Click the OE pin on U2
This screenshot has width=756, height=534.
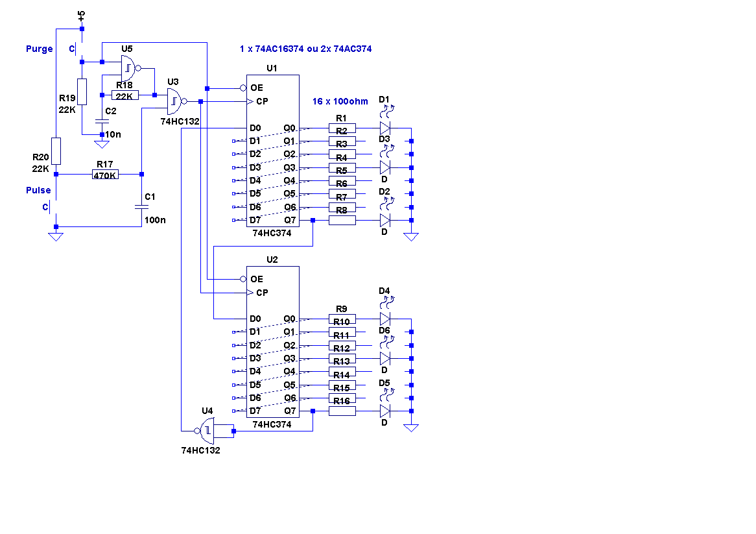point(257,279)
